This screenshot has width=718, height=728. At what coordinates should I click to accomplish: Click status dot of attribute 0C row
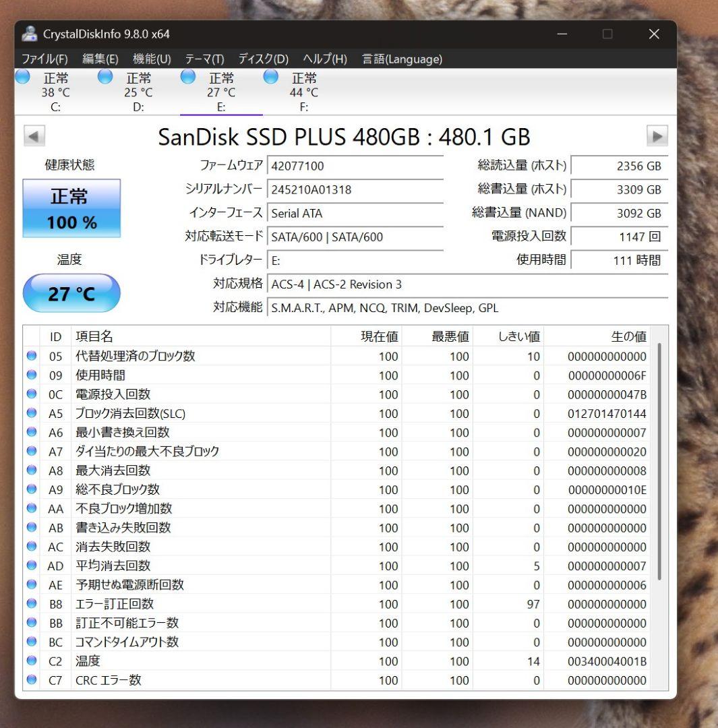click(x=32, y=394)
